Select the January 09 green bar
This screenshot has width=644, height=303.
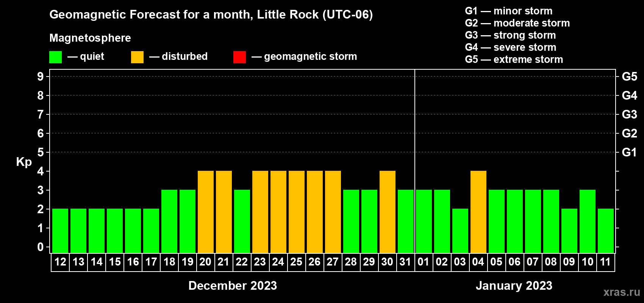click(569, 231)
